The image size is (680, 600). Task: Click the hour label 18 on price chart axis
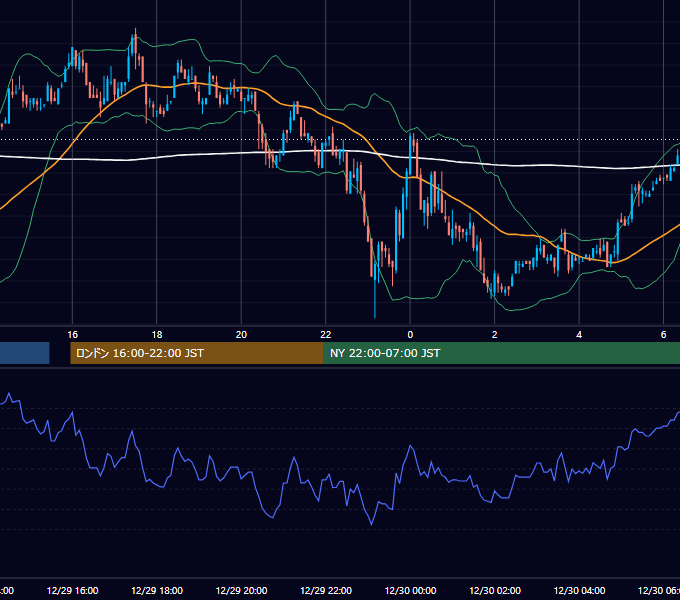(x=157, y=335)
